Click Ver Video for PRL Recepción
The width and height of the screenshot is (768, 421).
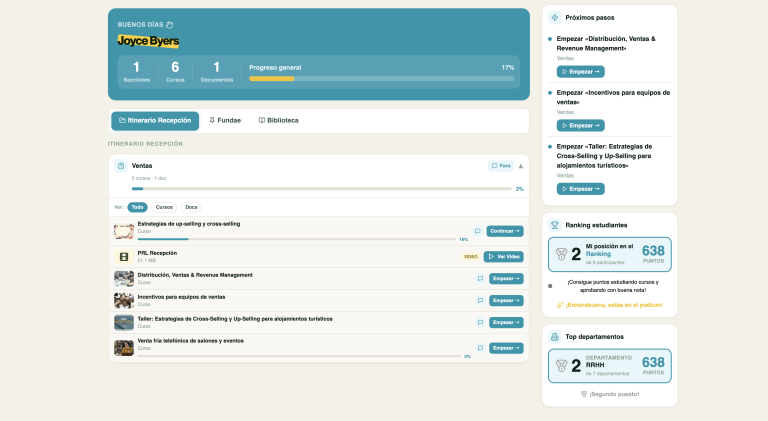pyautogui.click(x=504, y=257)
